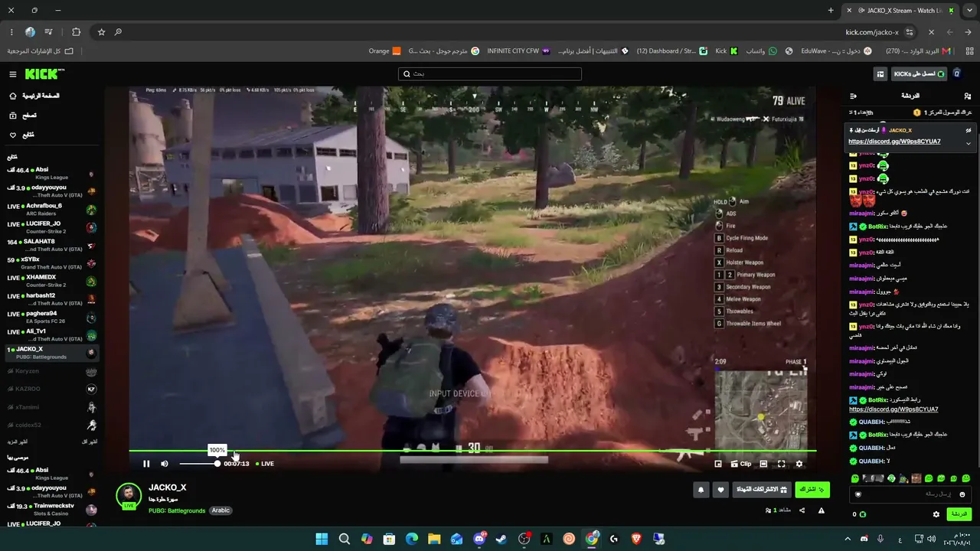Open Windows taskbar search
980x551 pixels.
point(345,539)
